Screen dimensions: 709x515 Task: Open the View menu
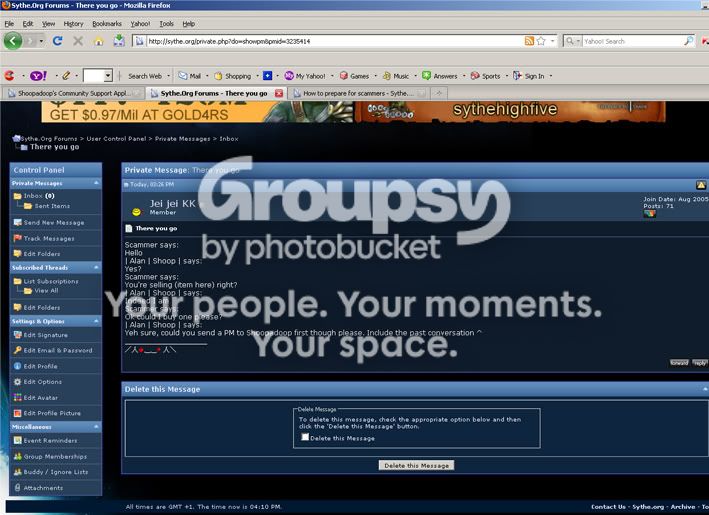click(x=48, y=24)
